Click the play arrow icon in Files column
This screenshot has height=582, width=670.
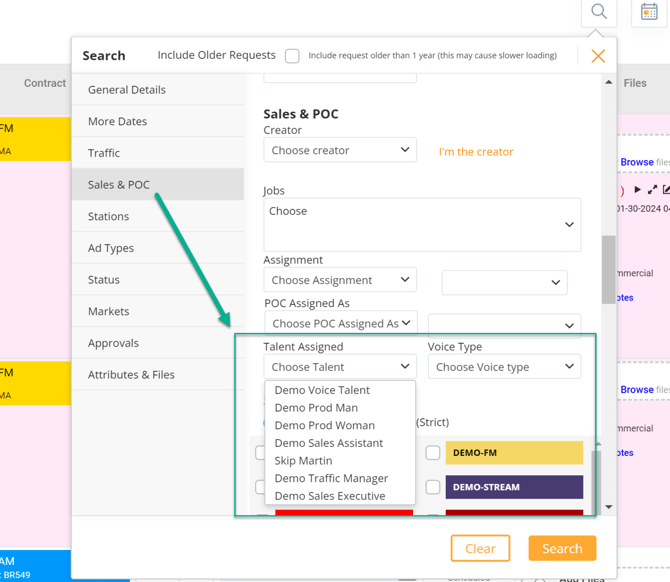click(638, 189)
